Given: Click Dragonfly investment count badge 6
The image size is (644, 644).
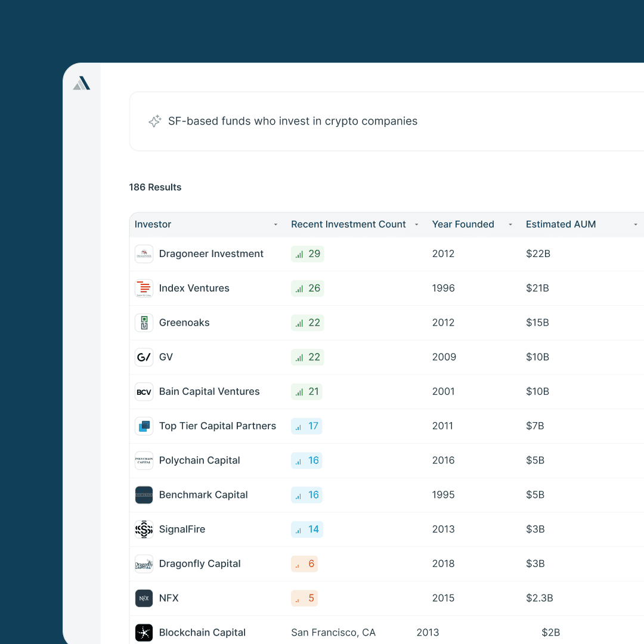Looking at the screenshot, I should tap(304, 564).
